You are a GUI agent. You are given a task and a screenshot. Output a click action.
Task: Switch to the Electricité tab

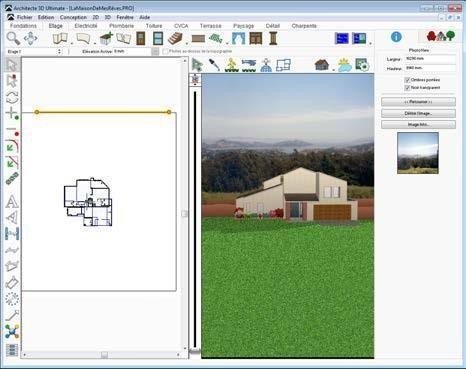86,26
